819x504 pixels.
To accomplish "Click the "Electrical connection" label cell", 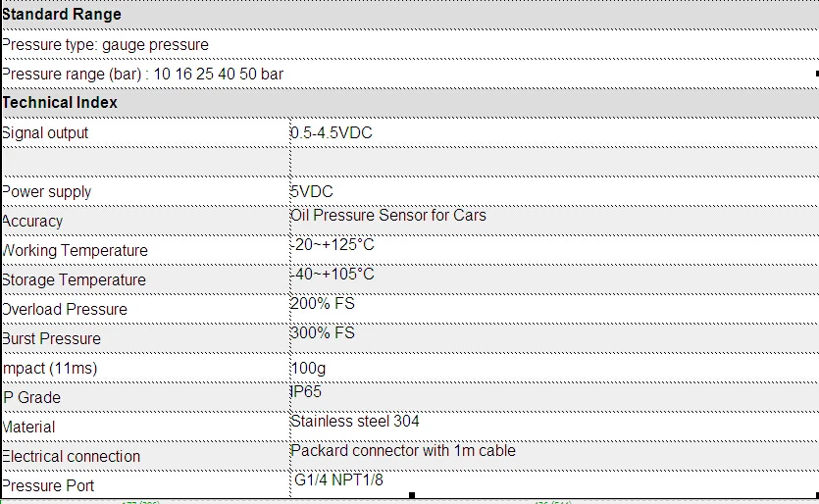I will (71, 456).
